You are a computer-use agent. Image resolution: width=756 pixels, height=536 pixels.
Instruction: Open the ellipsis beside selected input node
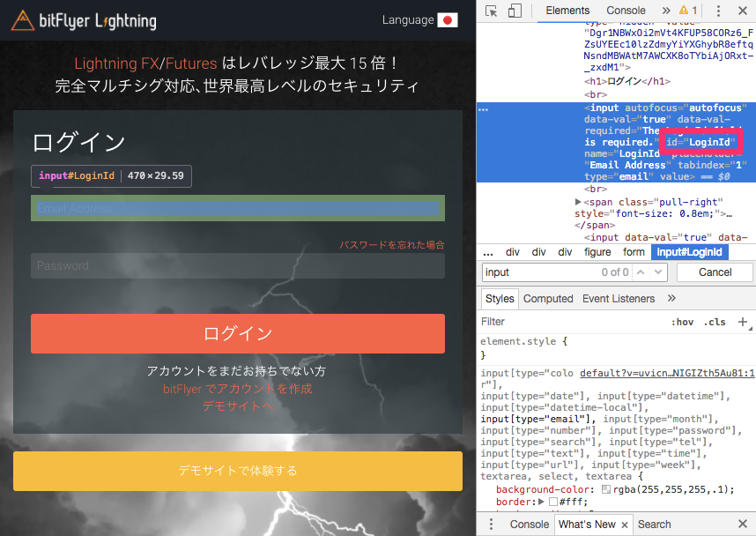(x=483, y=109)
